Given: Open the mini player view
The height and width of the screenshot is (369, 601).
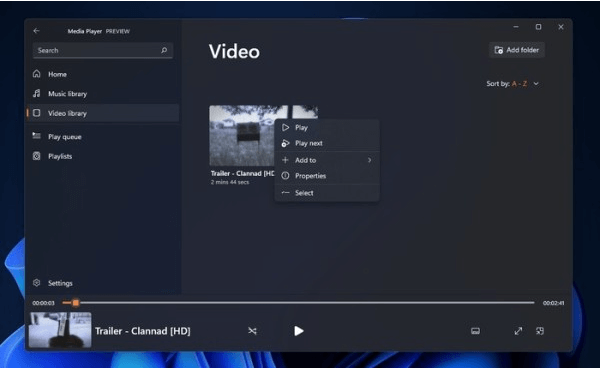Looking at the screenshot, I should [x=540, y=331].
